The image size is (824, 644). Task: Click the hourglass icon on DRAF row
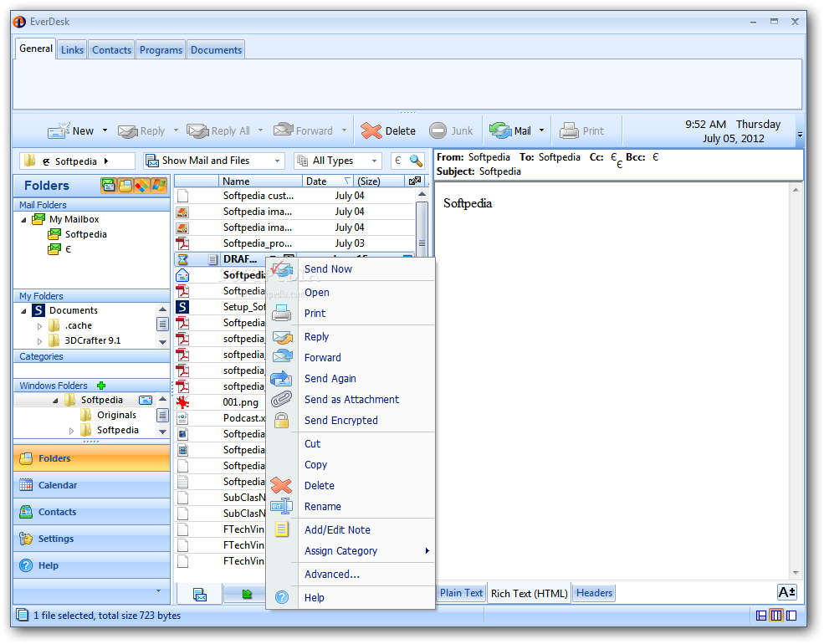point(182,259)
